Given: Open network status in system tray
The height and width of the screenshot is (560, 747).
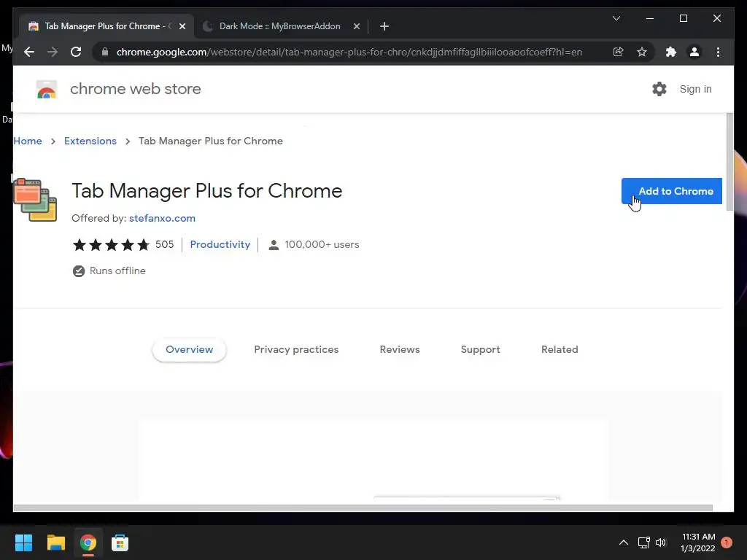Looking at the screenshot, I should pyautogui.click(x=643, y=542).
